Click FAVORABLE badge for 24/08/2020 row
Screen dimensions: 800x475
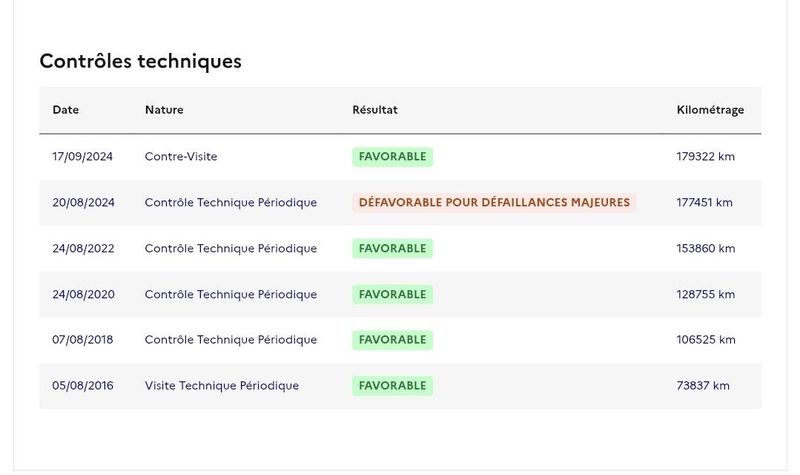pyautogui.click(x=392, y=294)
